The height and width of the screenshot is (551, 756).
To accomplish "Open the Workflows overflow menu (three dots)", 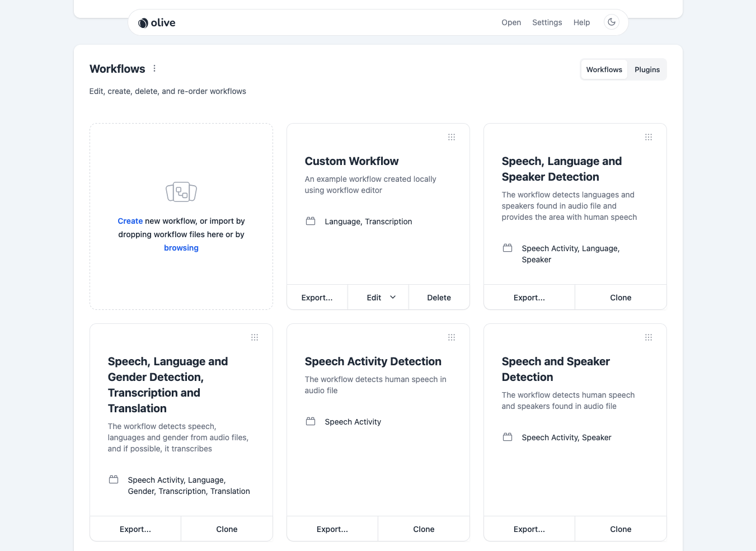I will pyautogui.click(x=154, y=68).
